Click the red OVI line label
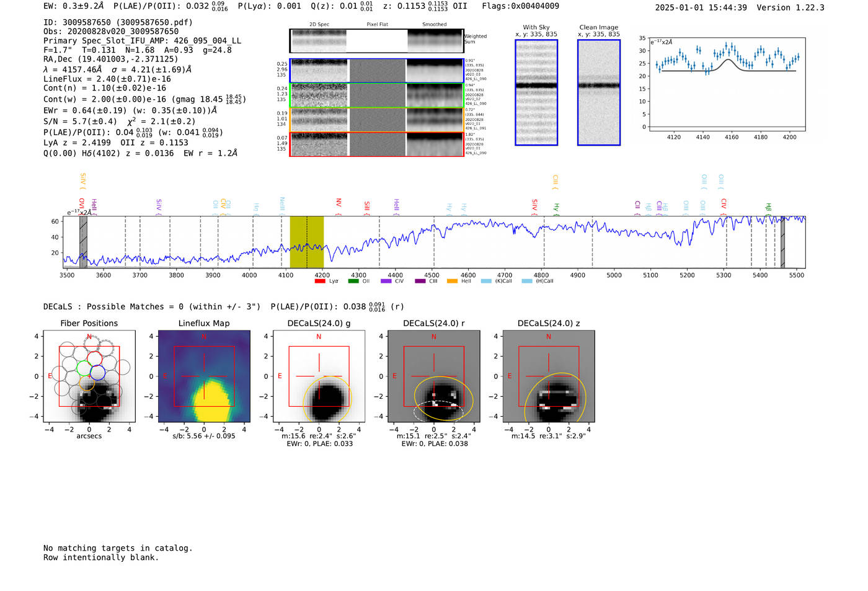Image resolution: width=868 pixels, height=591 pixels. point(81,206)
